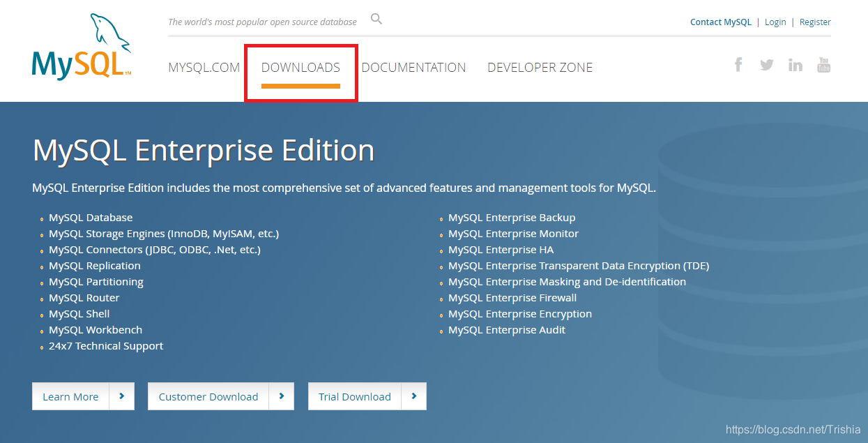Image resolution: width=868 pixels, height=443 pixels.
Task: Click the arrow beside Trial Download
Action: [x=414, y=396]
